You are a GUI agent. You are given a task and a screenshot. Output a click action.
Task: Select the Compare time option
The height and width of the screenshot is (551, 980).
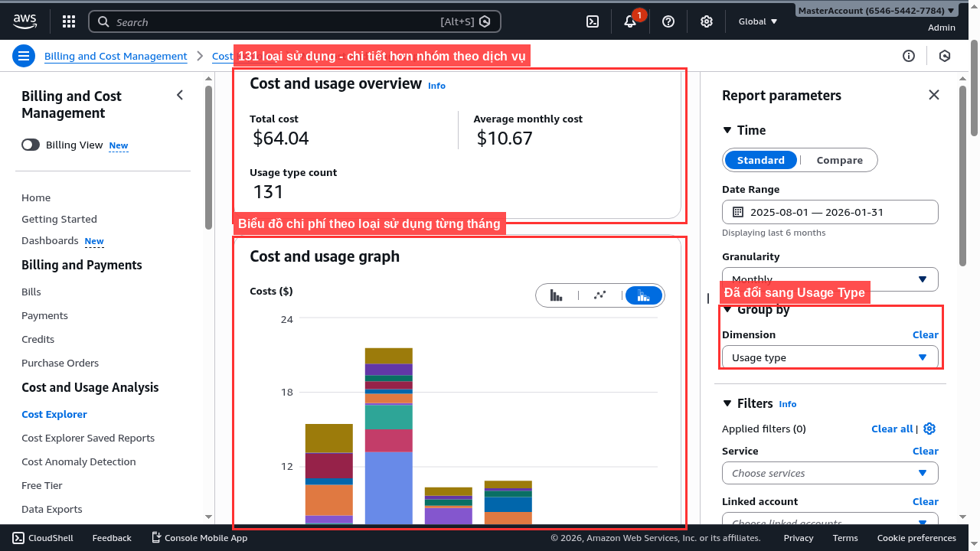(839, 160)
